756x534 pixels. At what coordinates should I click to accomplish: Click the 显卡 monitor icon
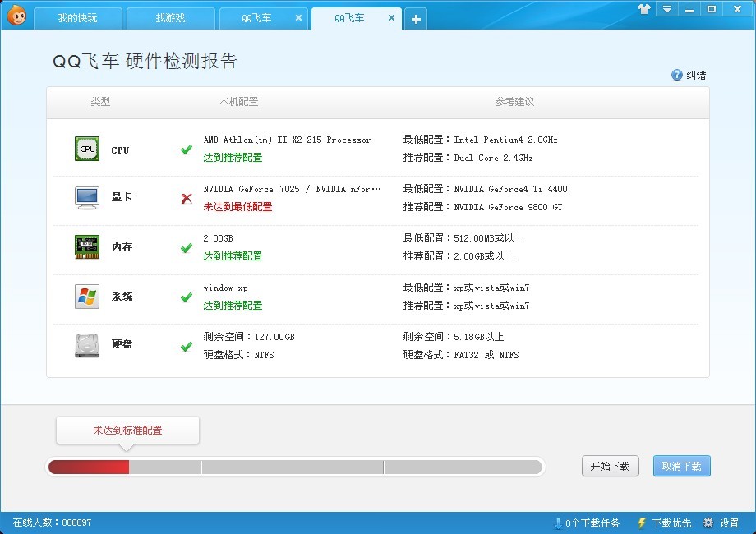tap(87, 198)
